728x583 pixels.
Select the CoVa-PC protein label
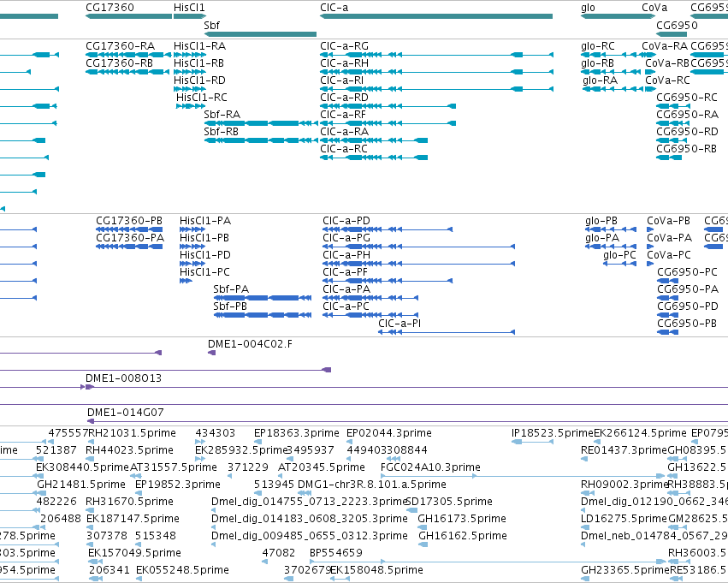coord(669,255)
